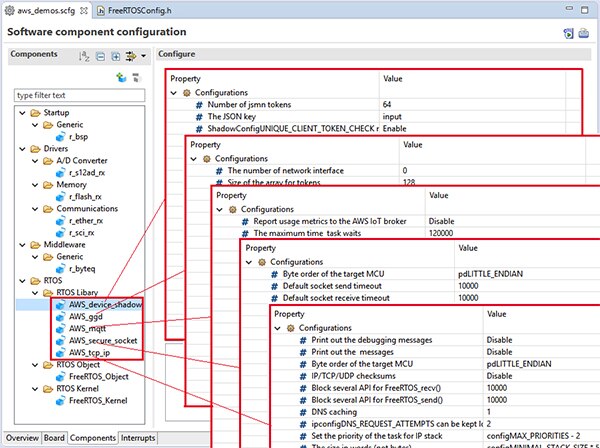Open the Board tab at bottom
This screenshot has height=448, width=600.
[x=54, y=438]
